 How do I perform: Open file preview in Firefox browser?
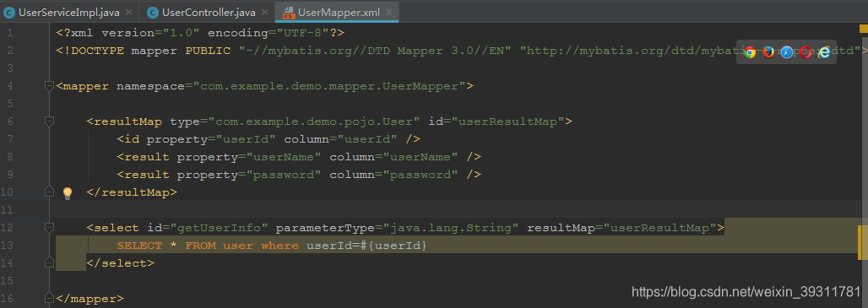(768, 52)
